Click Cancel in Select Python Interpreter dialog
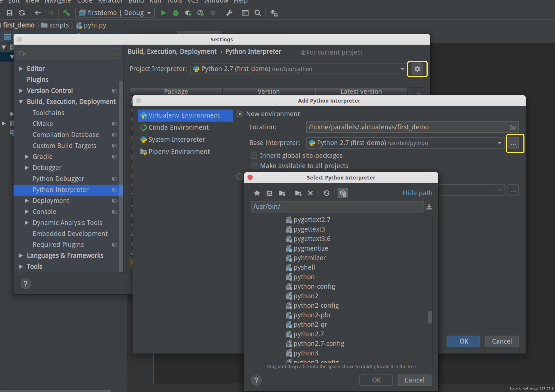Image resolution: width=555 pixels, height=392 pixels. point(414,380)
